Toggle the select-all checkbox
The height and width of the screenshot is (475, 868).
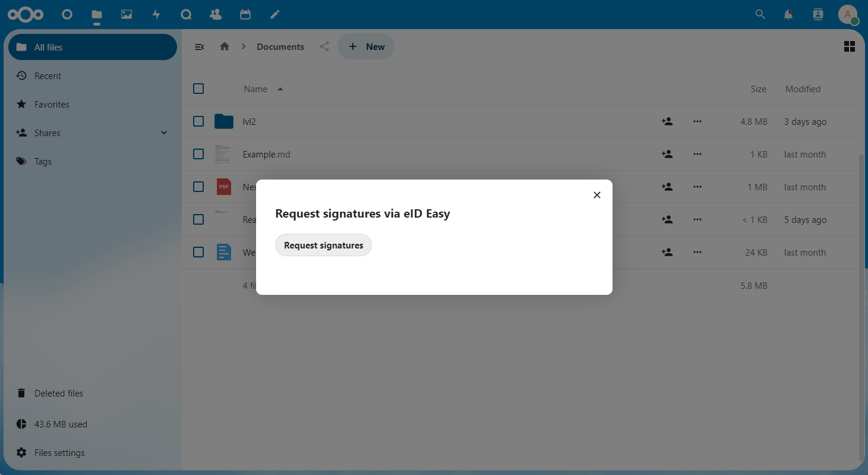(x=198, y=89)
